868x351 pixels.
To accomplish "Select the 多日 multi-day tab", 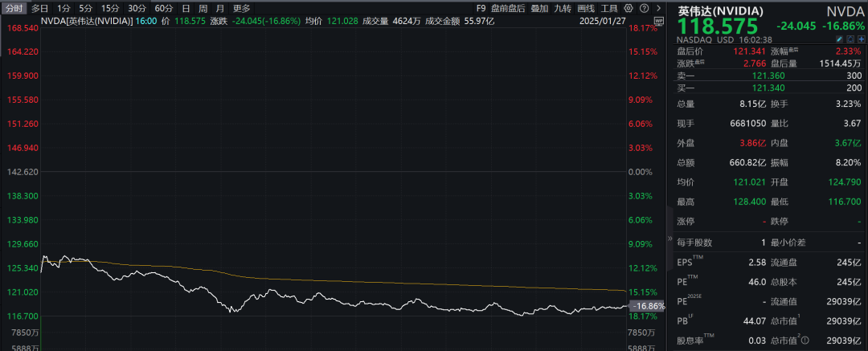I will pyautogui.click(x=40, y=8).
